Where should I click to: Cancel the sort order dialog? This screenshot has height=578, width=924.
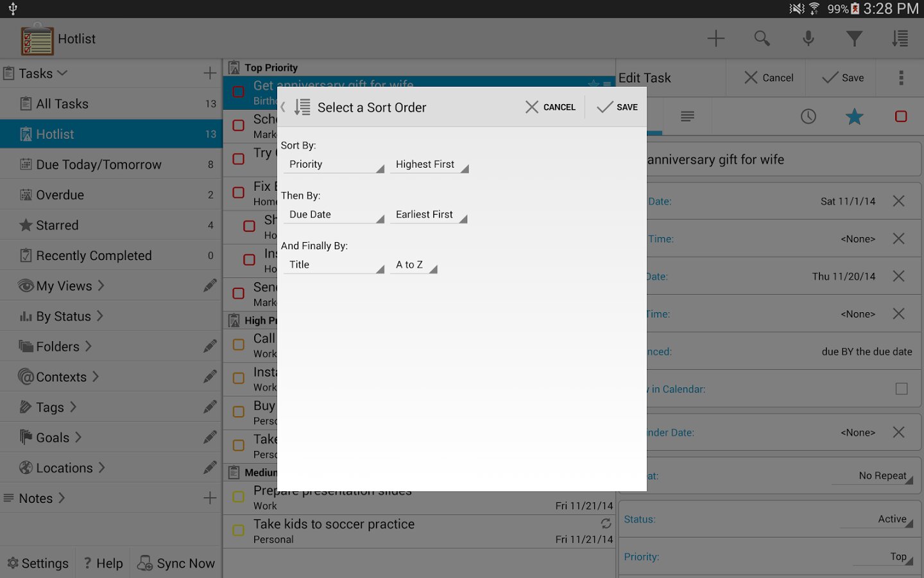[551, 107]
